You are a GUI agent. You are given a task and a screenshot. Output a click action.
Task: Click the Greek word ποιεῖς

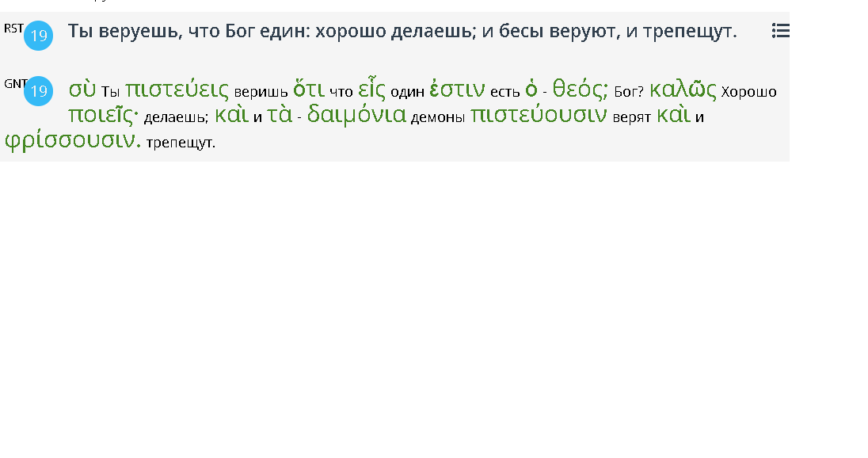[103, 115]
